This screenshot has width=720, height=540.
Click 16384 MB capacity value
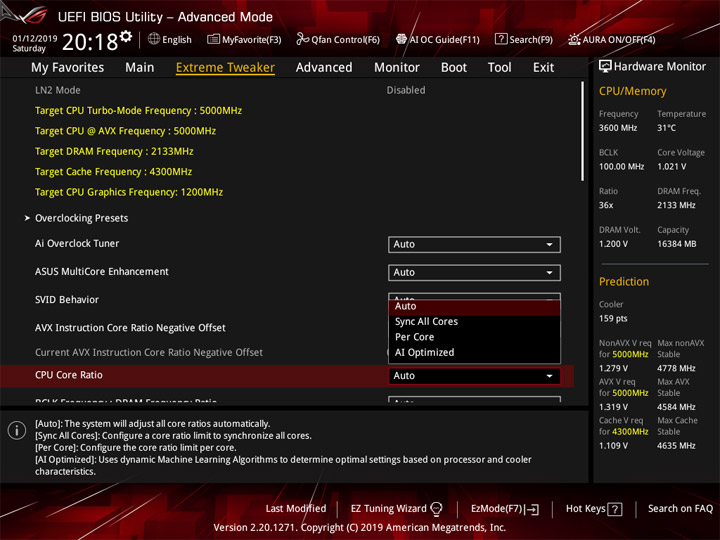point(676,244)
